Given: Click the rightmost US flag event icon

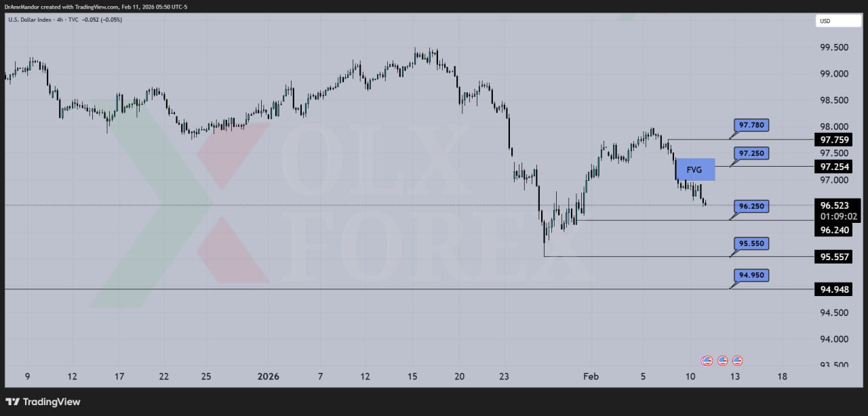Looking at the screenshot, I should pyautogui.click(x=737, y=360).
